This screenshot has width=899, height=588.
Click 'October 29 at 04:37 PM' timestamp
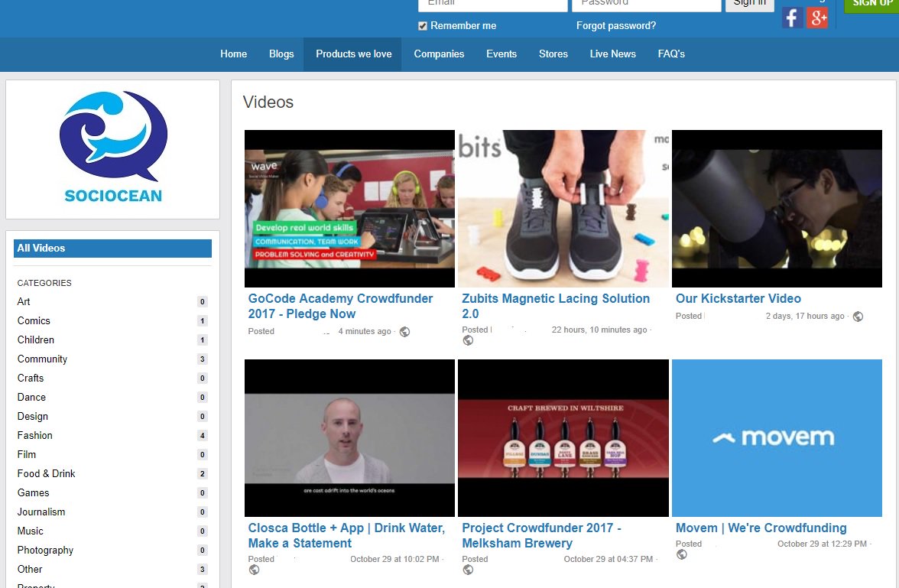click(x=609, y=559)
